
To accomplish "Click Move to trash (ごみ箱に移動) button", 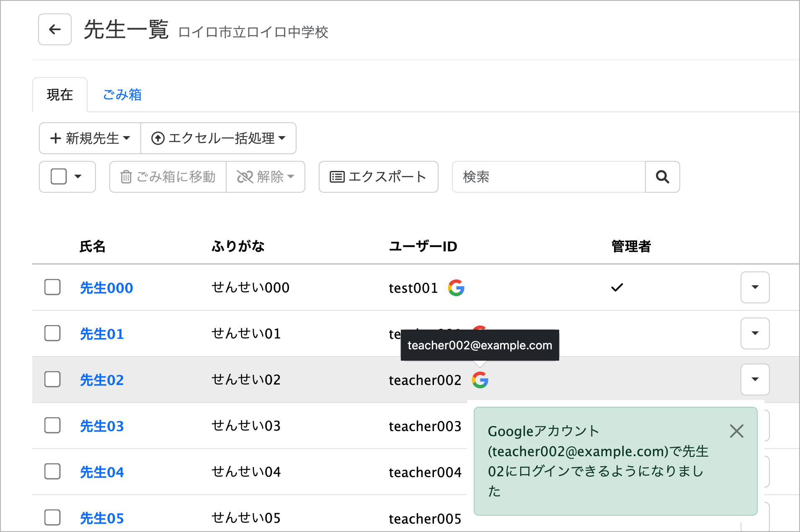I will [x=168, y=177].
